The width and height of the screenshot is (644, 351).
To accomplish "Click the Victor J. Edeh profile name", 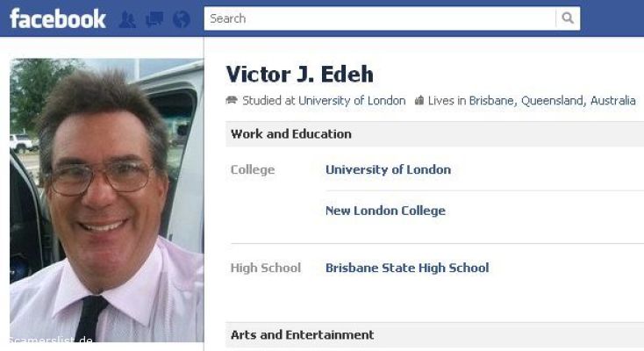I will [300, 75].
